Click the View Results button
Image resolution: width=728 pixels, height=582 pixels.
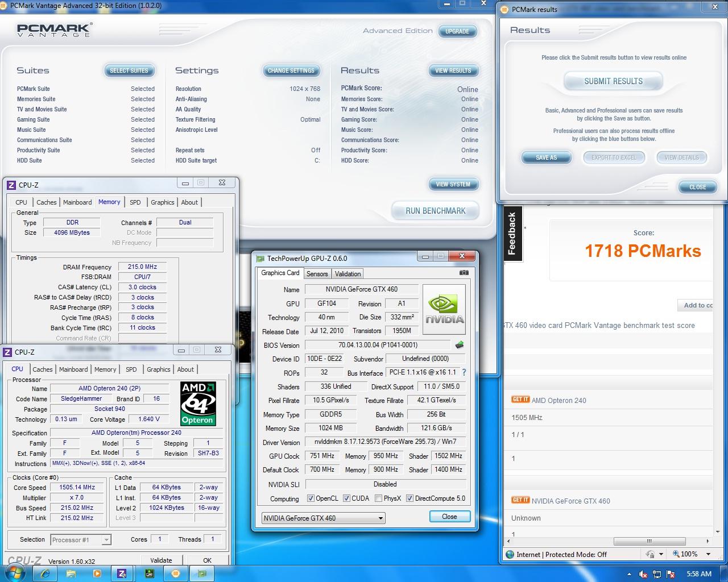(x=453, y=70)
